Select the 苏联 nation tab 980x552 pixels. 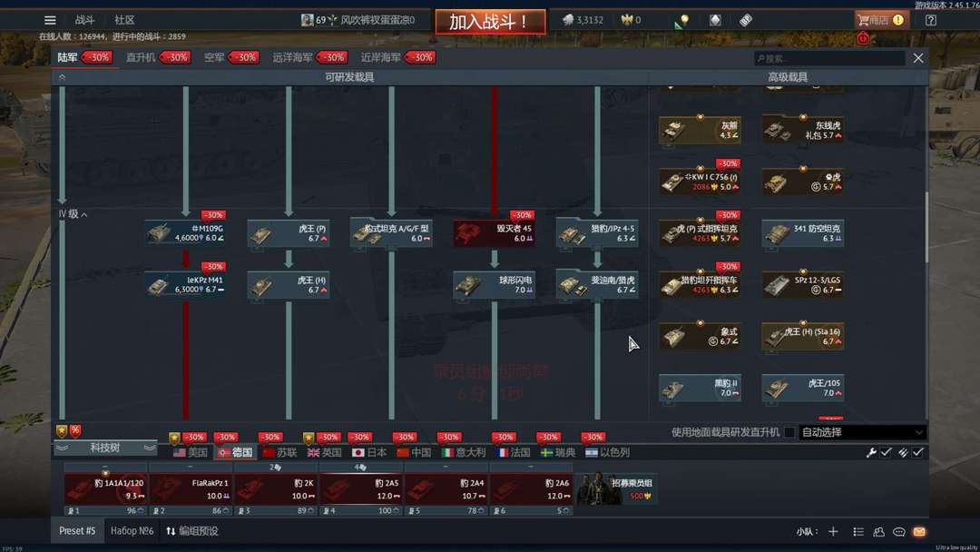pyautogui.click(x=280, y=452)
